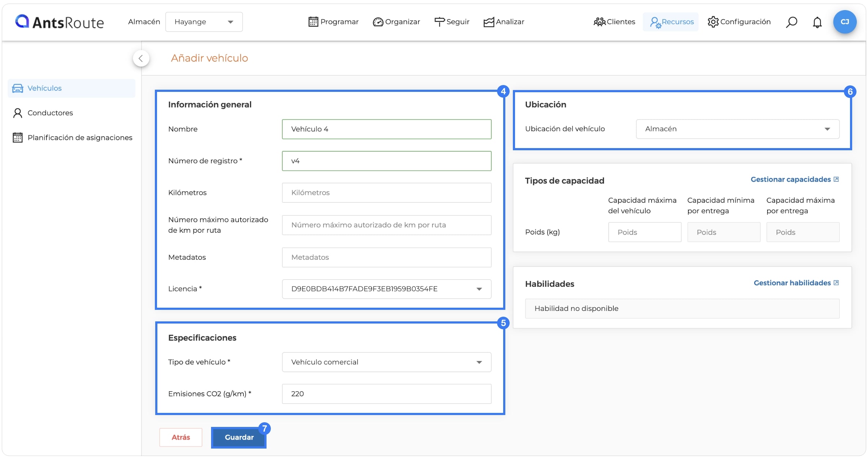Open the search magnifier icon
The width and height of the screenshot is (868, 459).
point(791,22)
